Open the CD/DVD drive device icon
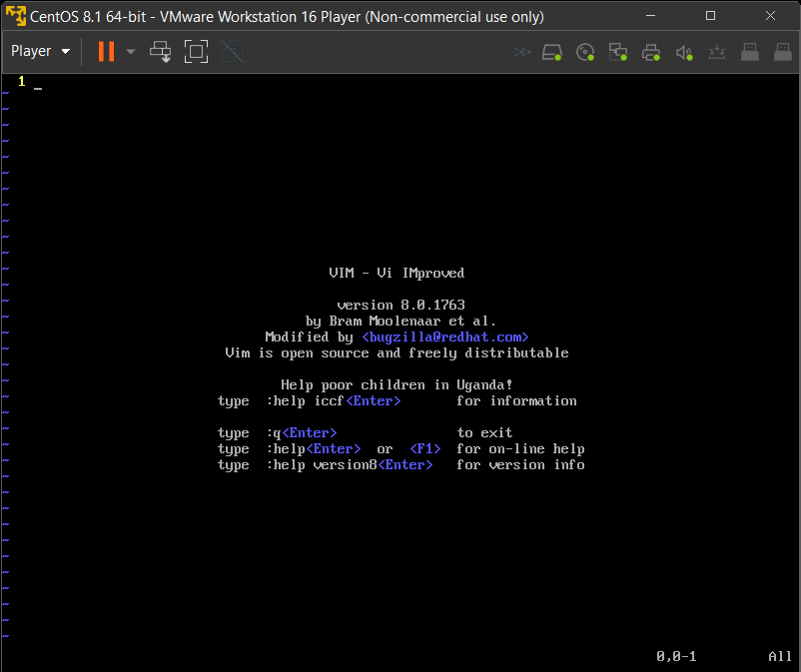 pyautogui.click(x=585, y=52)
